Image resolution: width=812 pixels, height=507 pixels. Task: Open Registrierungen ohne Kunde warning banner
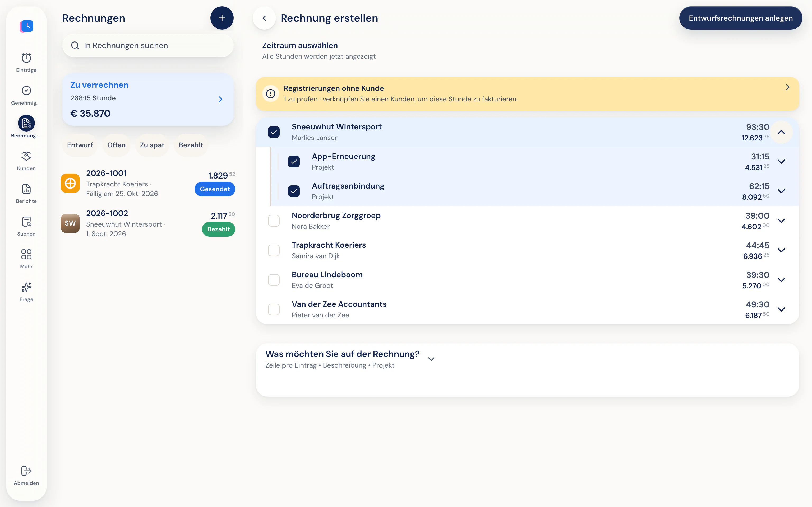click(527, 94)
